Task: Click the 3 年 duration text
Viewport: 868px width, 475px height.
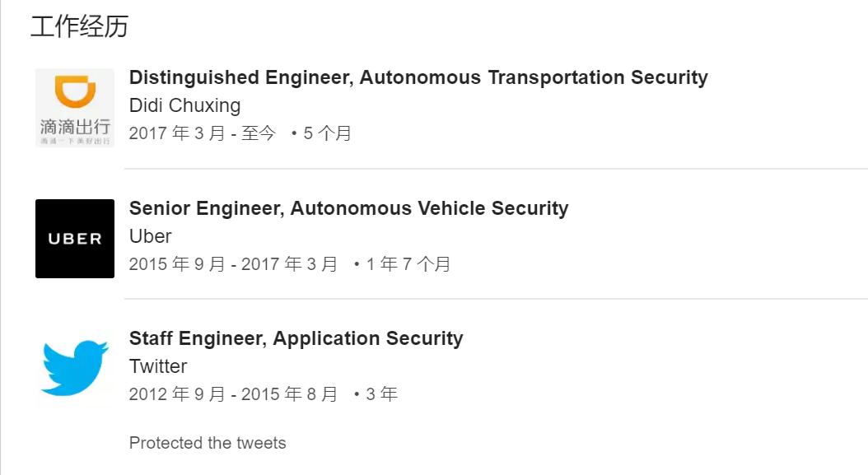Action: (382, 394)
